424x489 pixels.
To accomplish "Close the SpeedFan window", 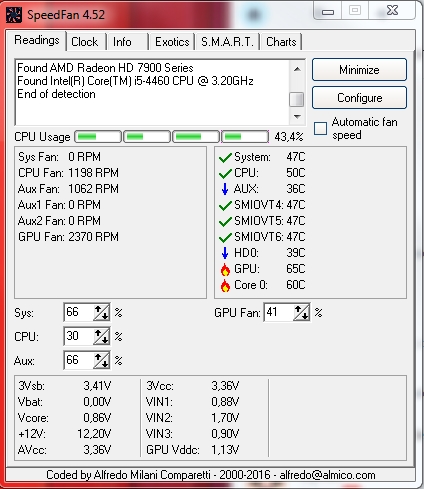I will pyautogui.click(x=392, y=11).
